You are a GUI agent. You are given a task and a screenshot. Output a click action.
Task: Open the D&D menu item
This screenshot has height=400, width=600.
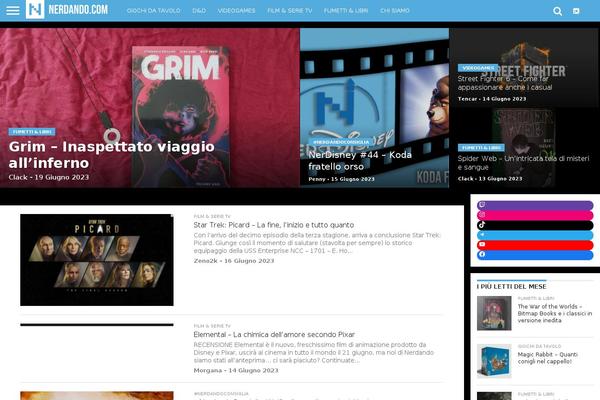[x=199, y=11]
